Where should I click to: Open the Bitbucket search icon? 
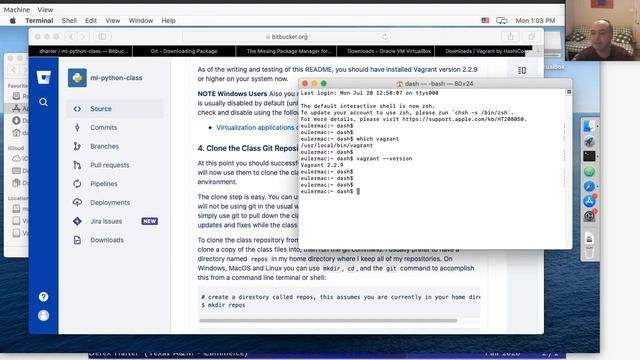43,102
